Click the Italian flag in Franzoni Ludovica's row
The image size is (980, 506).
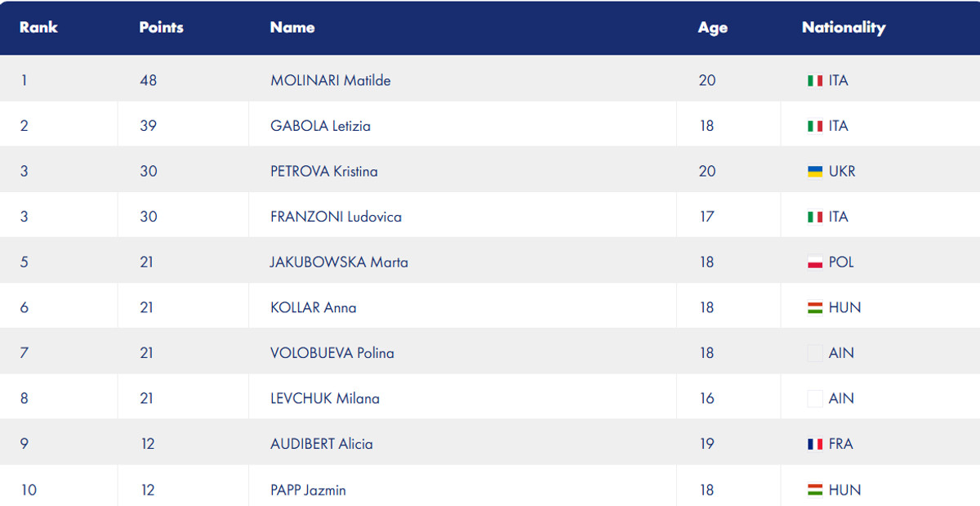[814, 217]
